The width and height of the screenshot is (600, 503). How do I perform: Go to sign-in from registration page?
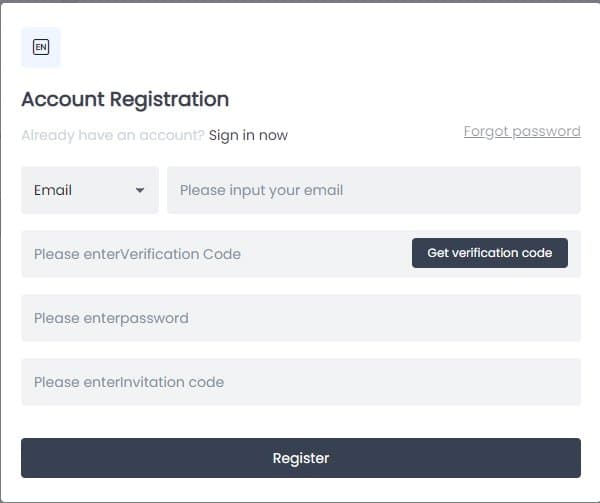tap(248, 135)
